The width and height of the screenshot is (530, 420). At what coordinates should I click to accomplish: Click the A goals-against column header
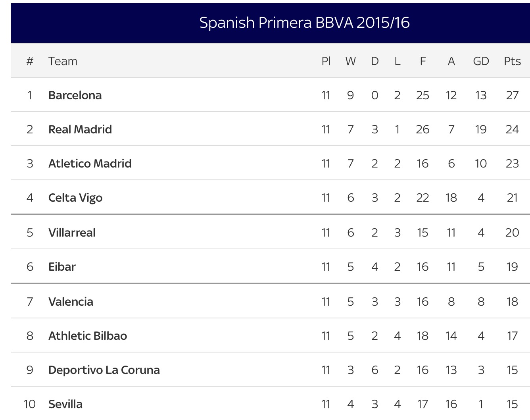click(451, 61)
